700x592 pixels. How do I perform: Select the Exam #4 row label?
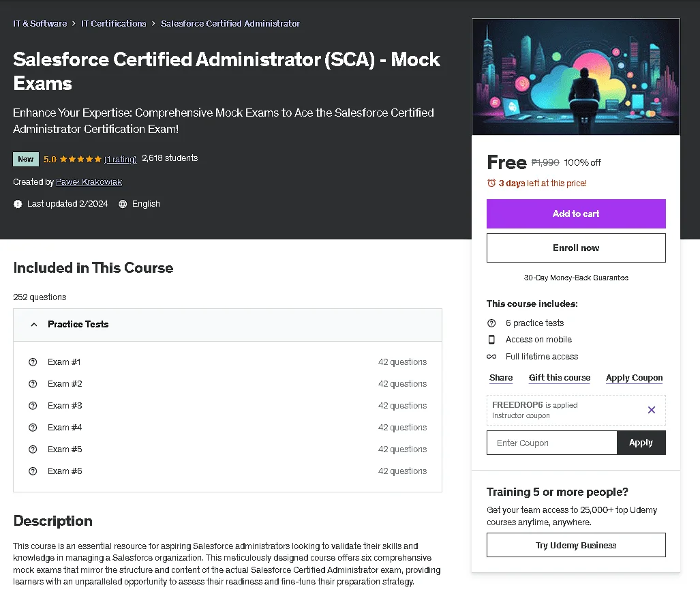point(65,428)
